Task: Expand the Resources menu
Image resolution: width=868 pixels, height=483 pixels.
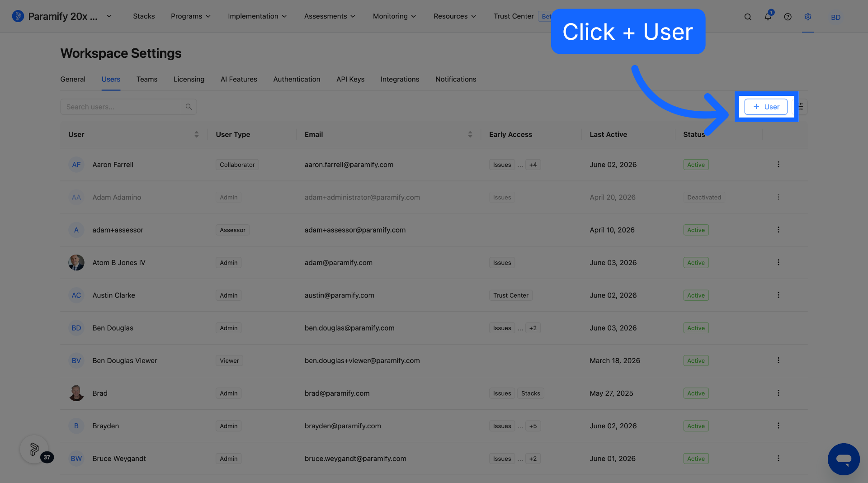Action: 454,16
